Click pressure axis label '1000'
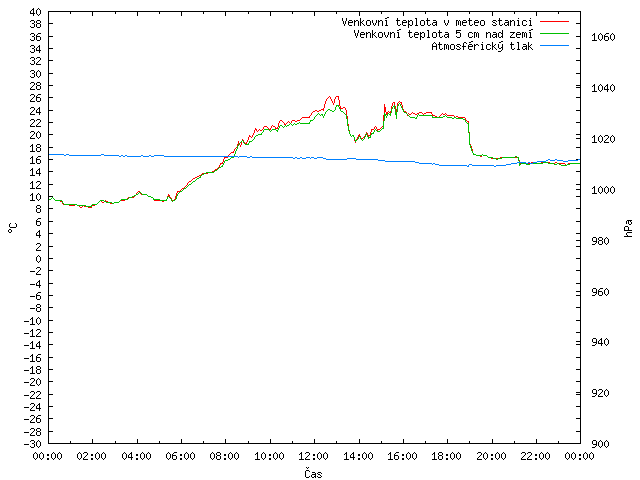The height and width of the screenshot is (480, 640). tap(603, 190)
